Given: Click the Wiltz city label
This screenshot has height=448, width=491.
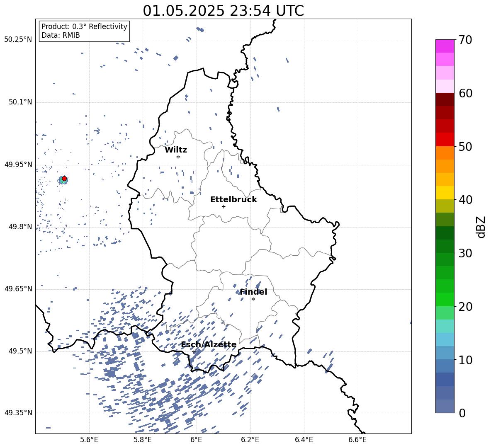Looking at the screenshot, I should coord(176,150).
